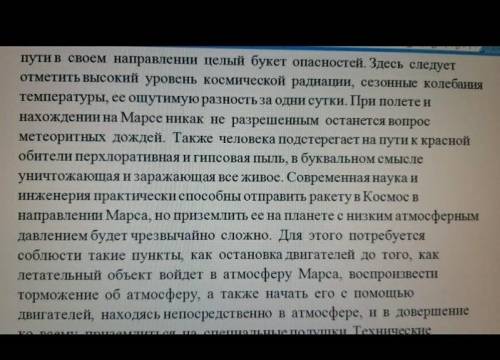Click the word "останется"
The height and width of the screenshot is (360, 500).
tap(356, 121)
